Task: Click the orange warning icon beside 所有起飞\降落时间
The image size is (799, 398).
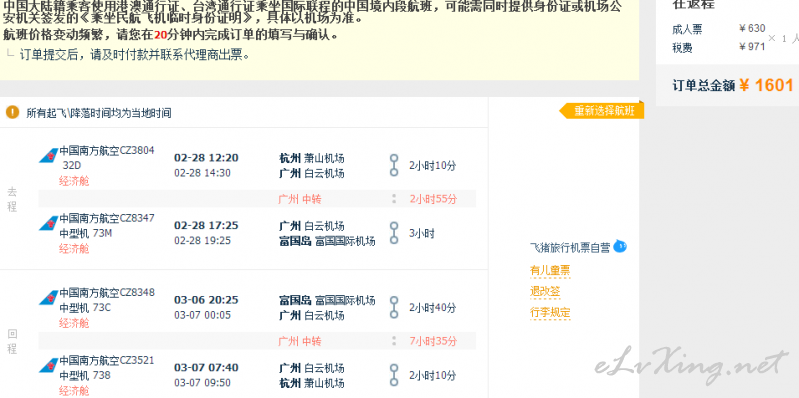Action: click(13, 112)
